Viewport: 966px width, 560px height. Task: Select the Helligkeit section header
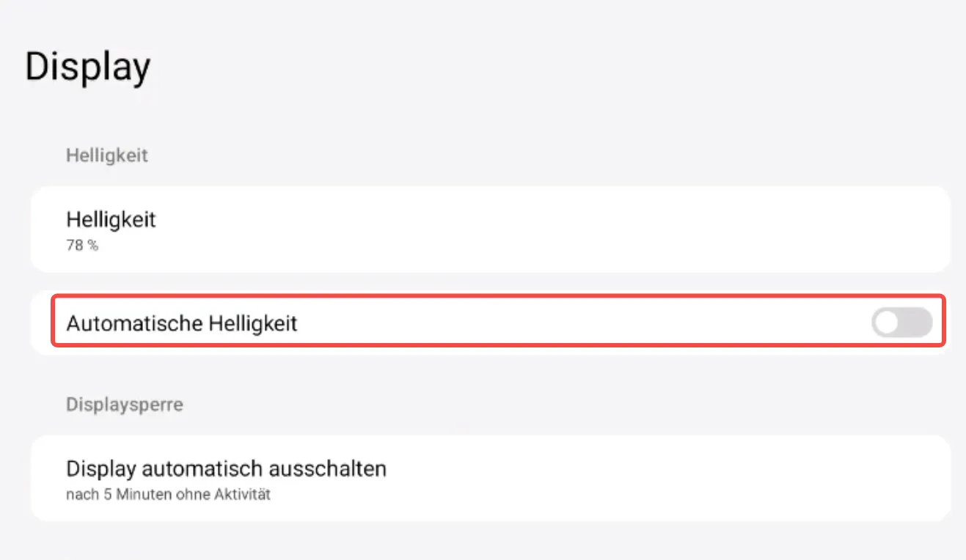pos(107,155)
